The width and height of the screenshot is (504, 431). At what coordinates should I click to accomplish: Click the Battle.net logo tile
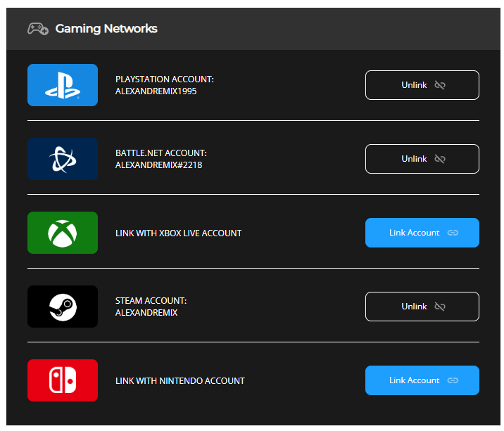coord(63,159)
